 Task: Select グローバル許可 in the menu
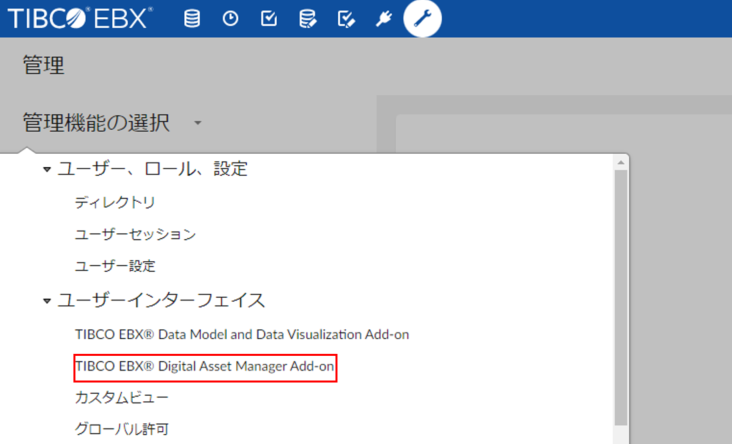[x=121, y=429]
